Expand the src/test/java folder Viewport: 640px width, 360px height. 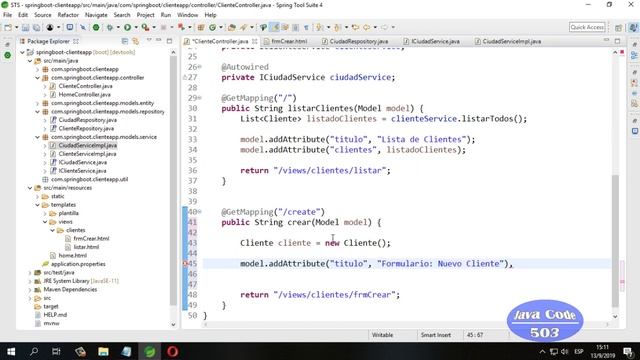click(x=30, y=273)
